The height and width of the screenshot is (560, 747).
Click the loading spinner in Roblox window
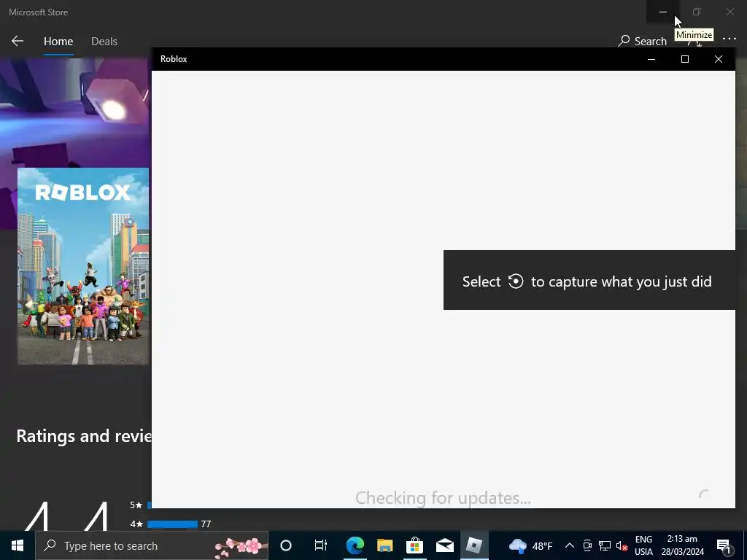click(704, 495)
